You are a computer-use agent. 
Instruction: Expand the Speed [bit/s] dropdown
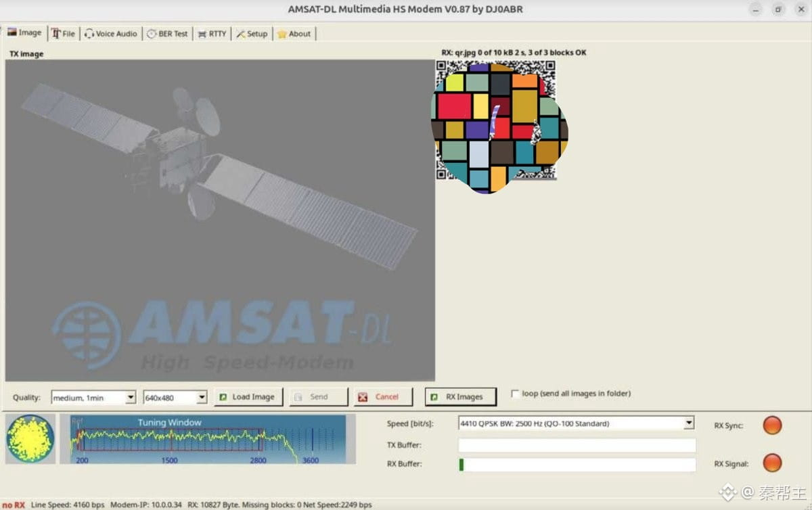click(x=577, y=423)
